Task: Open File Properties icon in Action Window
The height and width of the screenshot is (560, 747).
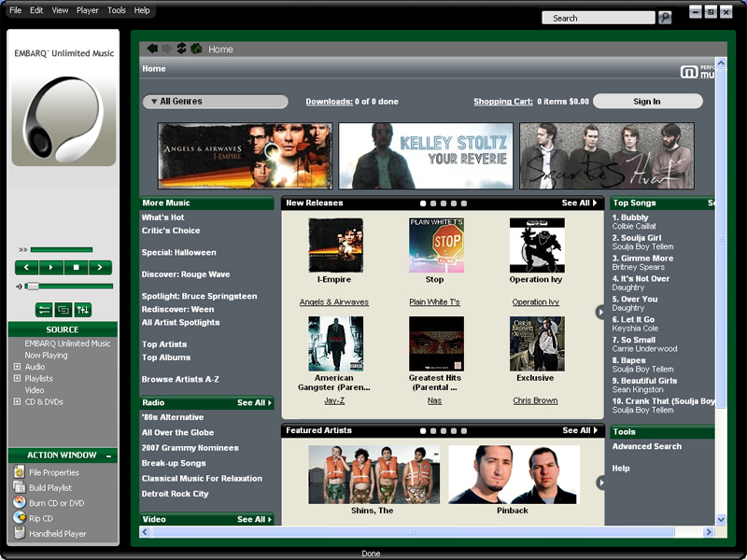Action: (19, 472)
